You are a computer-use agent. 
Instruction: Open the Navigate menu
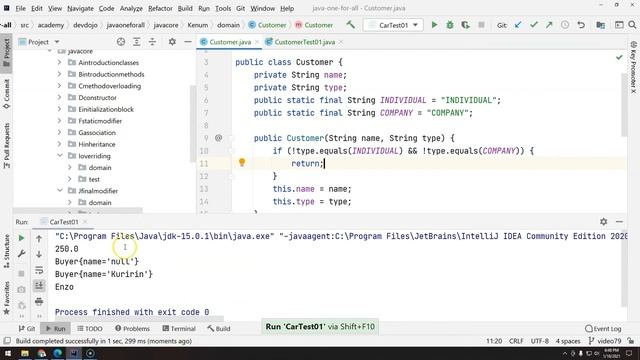tap(80, 8)
